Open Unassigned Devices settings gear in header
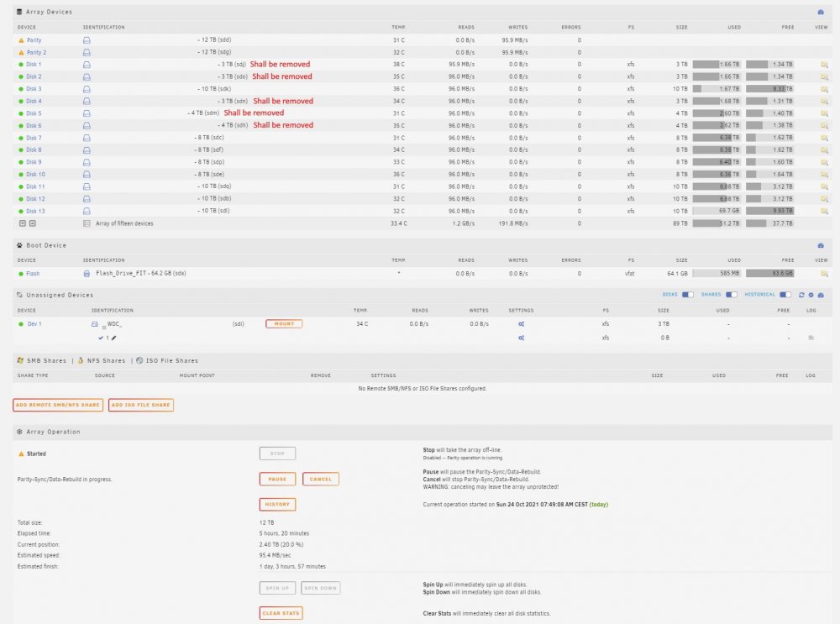 811,295
